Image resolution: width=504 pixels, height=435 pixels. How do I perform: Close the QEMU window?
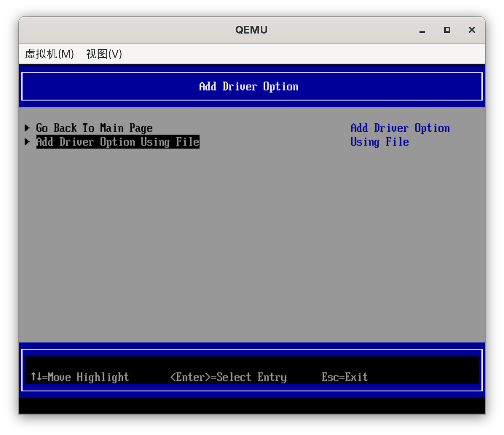tap(472, 30)
